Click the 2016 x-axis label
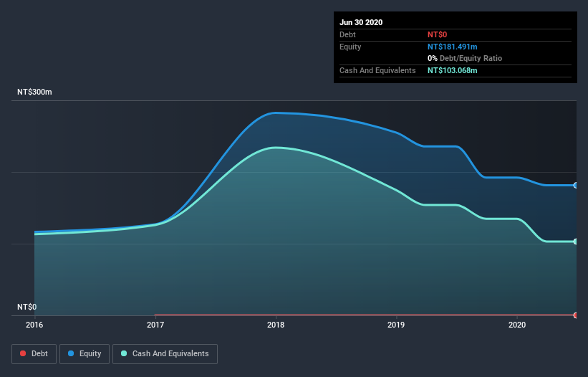 coord(34,325)
